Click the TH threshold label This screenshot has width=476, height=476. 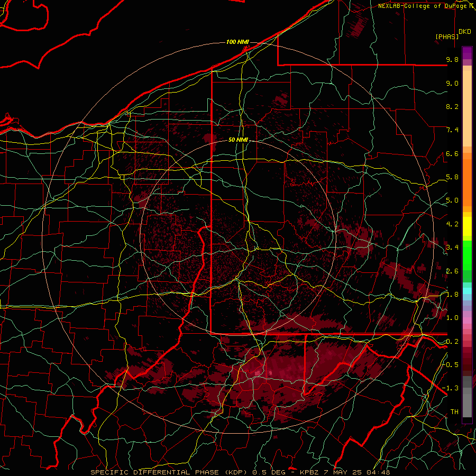[x=454, y=411]
